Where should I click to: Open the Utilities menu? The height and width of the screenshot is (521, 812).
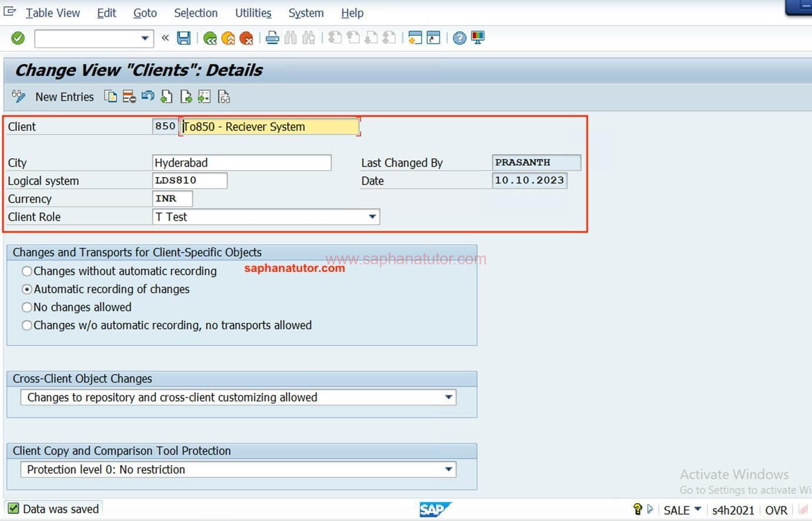tap(254, 13)
